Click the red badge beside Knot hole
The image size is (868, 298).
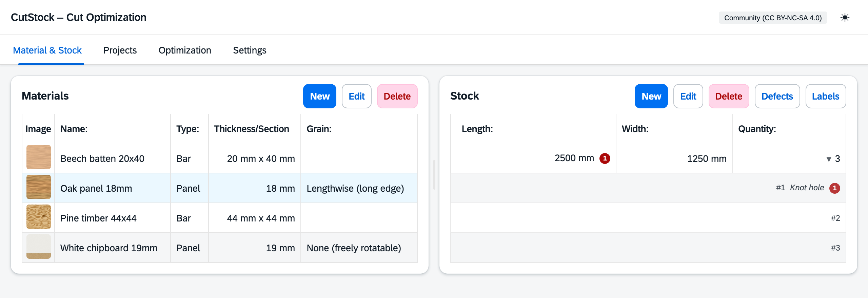835,188
